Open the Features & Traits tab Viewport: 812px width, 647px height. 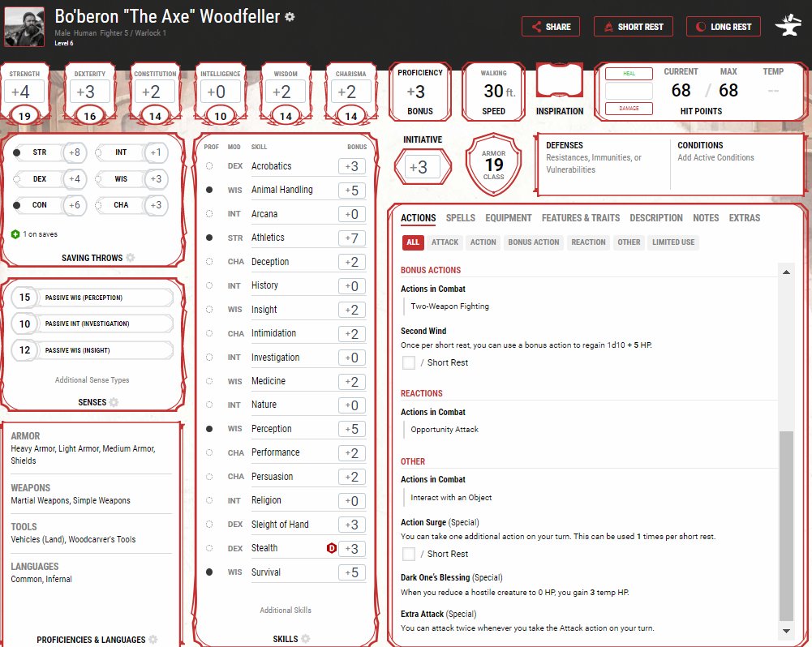click(581, 218)
